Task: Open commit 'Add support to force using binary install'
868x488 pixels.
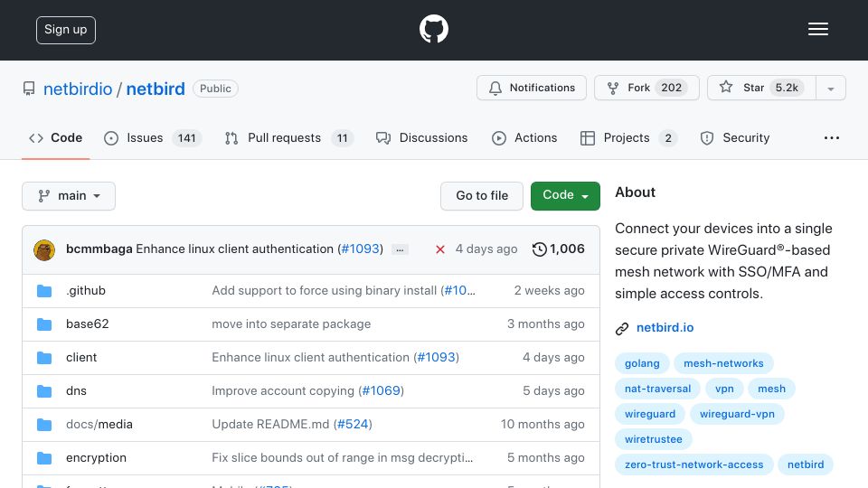Action: [x=325, y=290]
